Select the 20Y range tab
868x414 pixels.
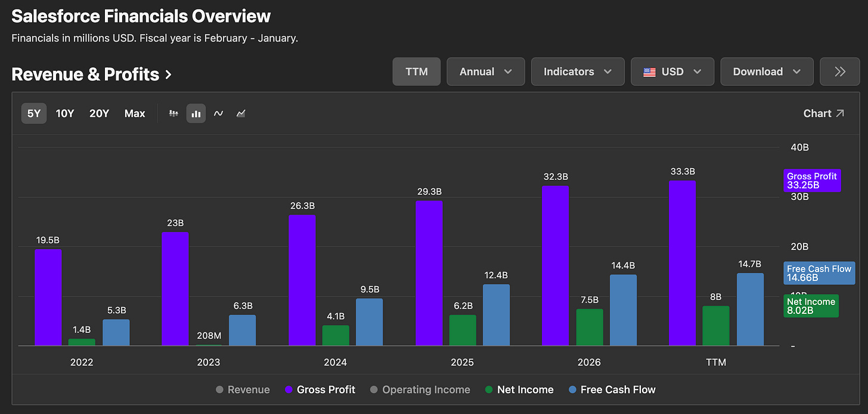100,113
